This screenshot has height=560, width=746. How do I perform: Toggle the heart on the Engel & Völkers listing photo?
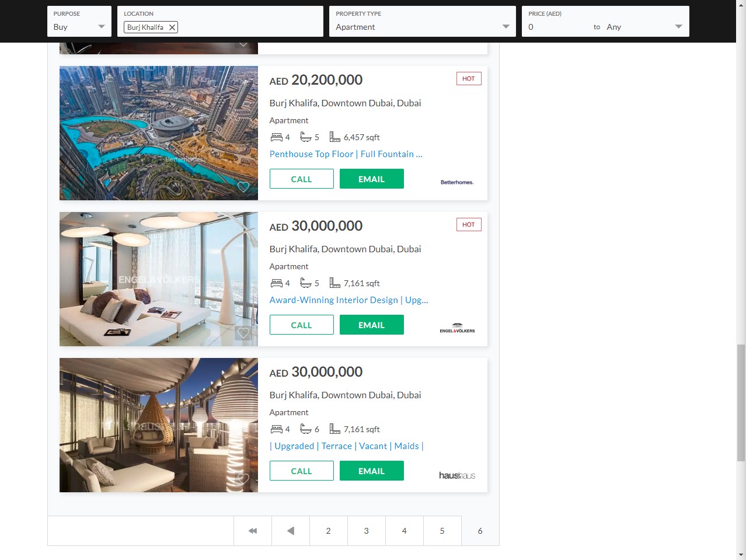[x=243, y=333]
